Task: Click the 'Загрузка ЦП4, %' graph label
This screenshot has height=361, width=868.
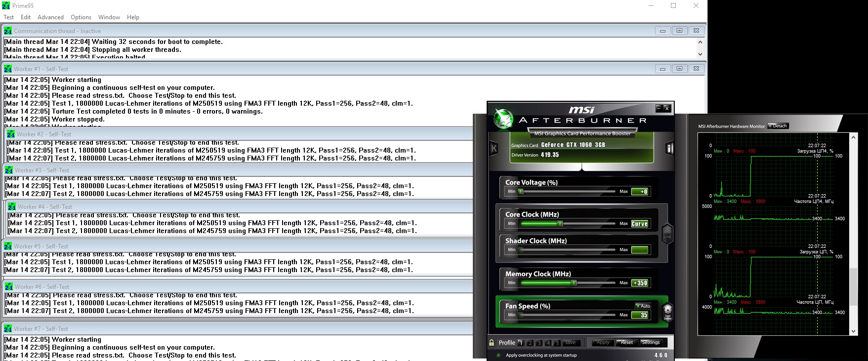Action: pyautogui.click(x=815, y=151)
